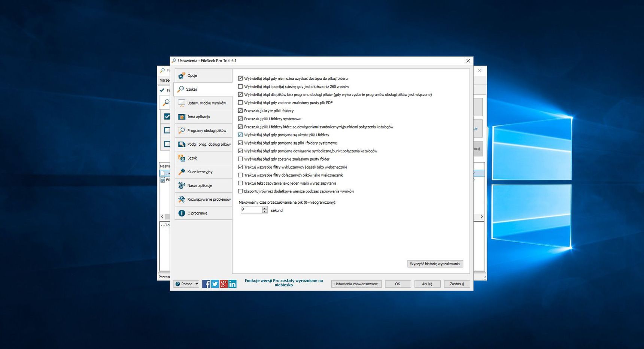Click the Google+ icon
The height and width of the screenshot is (349, 644).
pos(224,284)
